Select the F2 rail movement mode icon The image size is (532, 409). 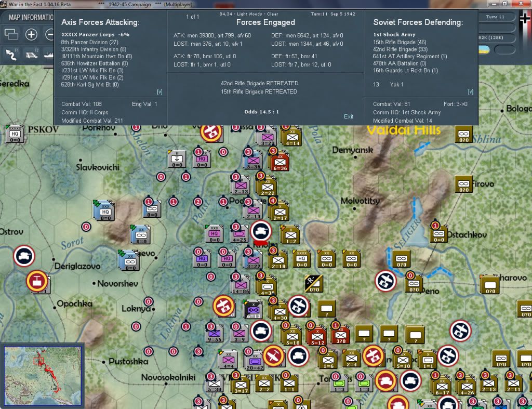tap(32, 54)
